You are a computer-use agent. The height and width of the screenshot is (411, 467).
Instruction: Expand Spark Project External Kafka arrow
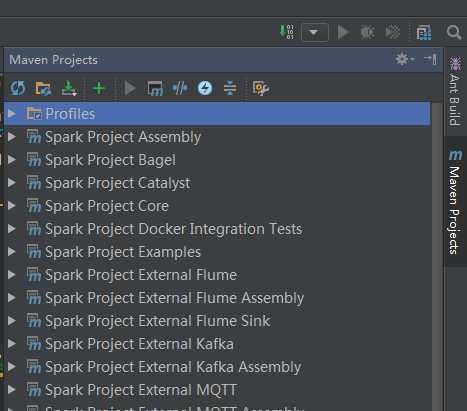click(12, 344)
